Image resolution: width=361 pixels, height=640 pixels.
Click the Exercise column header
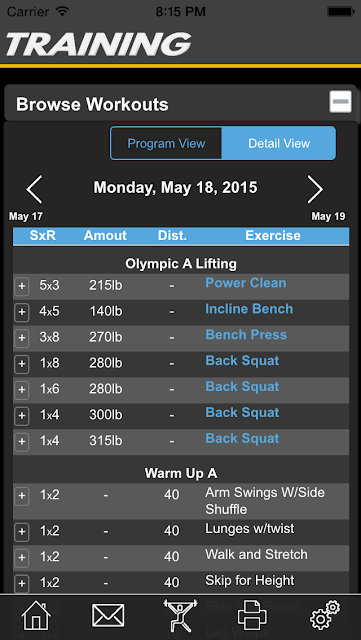(x=273, y=236)
